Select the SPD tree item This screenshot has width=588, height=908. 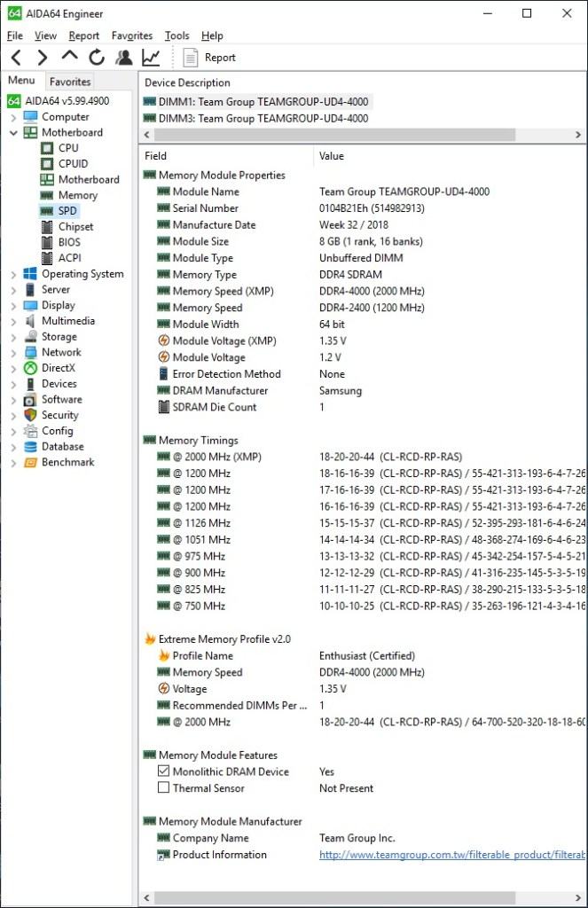click(59, 211)
